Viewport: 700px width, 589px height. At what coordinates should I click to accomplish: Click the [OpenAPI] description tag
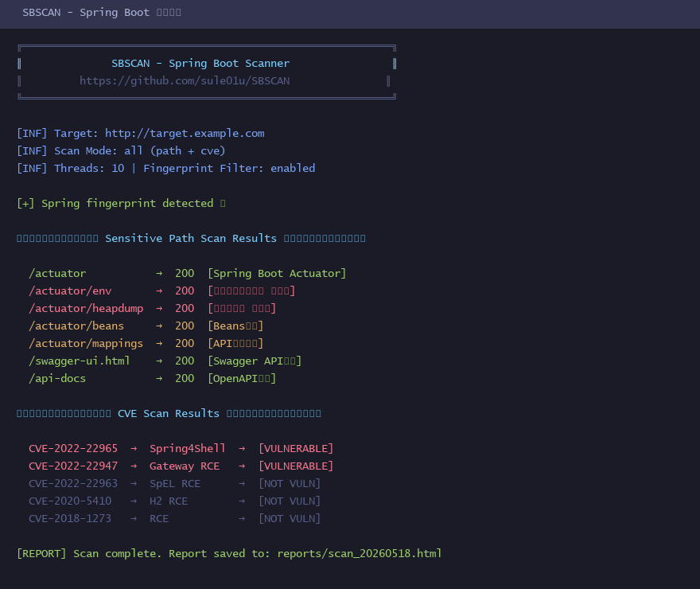point(242,379)
